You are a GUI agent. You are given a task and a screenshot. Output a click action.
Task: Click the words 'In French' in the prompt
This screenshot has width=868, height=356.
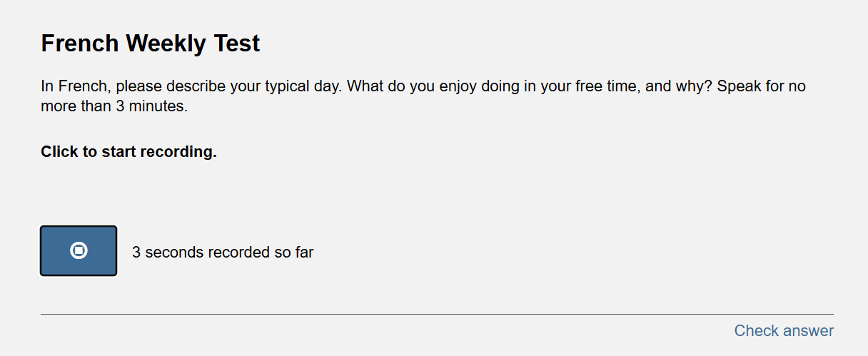(x=76, y=87)
